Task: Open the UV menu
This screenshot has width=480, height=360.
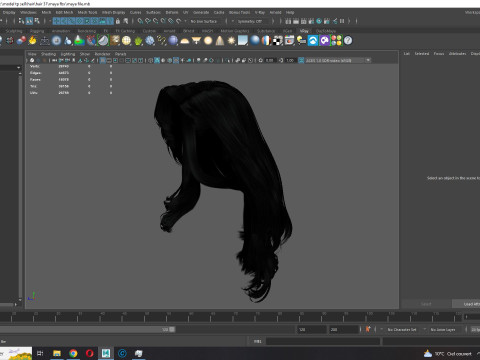Action: pyautogui.click(x=186, y=12)
